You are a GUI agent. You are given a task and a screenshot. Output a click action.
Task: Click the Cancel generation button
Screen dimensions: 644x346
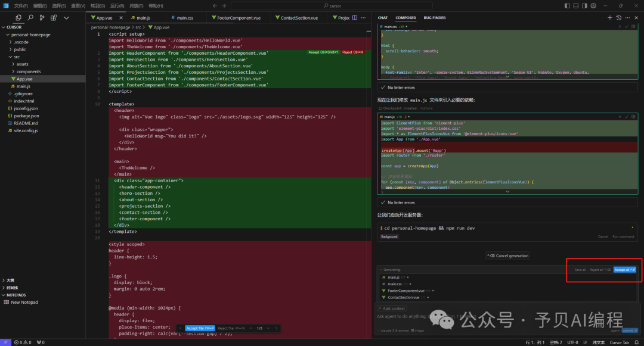coord(507,255)
